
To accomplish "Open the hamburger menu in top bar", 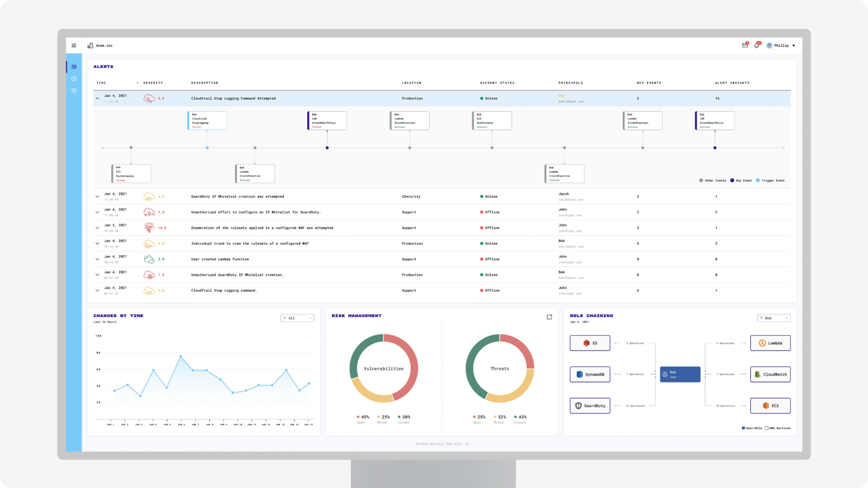I will 74,46.
